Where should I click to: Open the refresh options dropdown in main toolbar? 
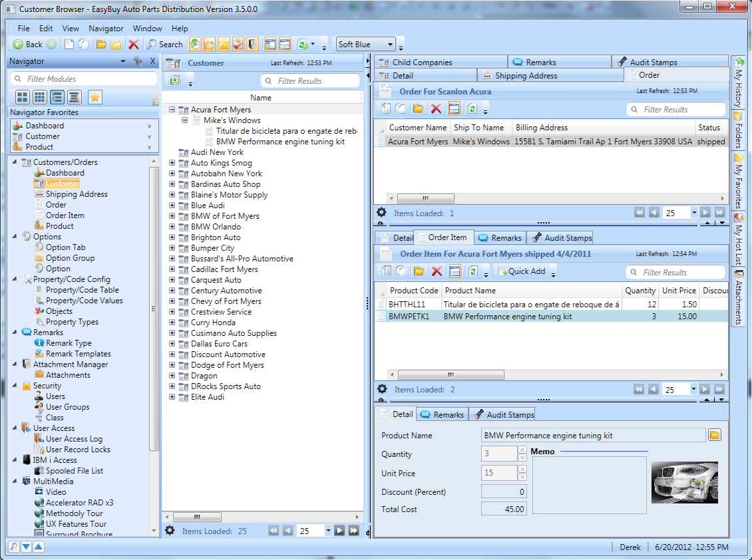[x=313, y=44]
